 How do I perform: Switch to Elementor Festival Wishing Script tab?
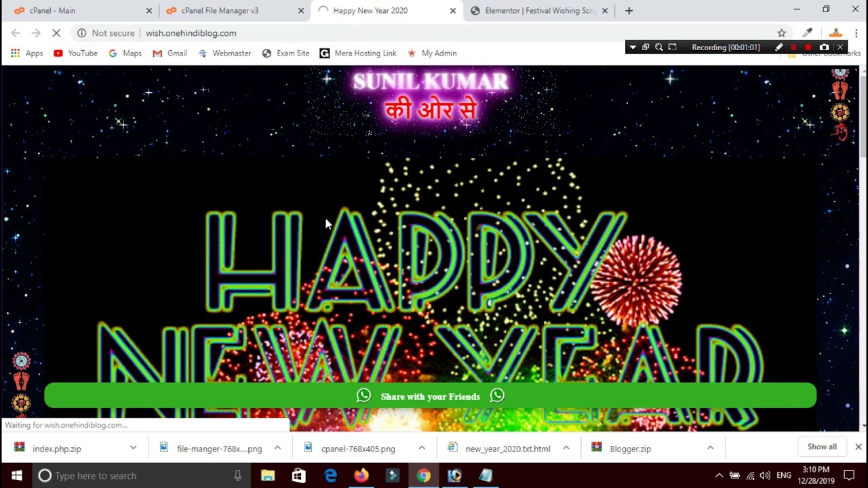[x=539, y=11]
